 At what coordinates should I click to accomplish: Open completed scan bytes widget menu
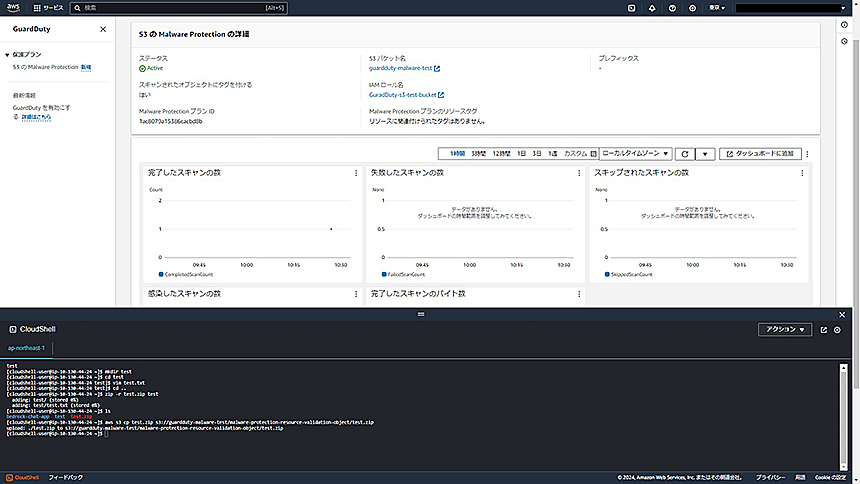[579, 294]
